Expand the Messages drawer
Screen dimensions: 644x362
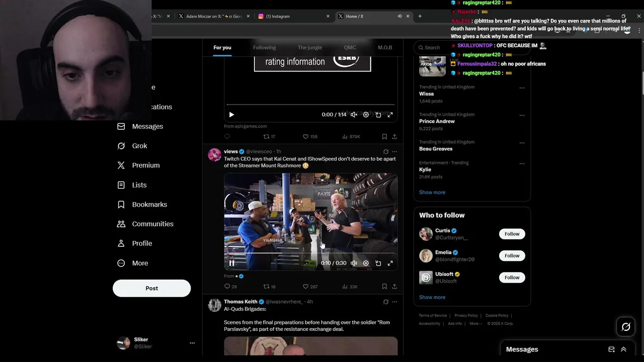(623, 349)
